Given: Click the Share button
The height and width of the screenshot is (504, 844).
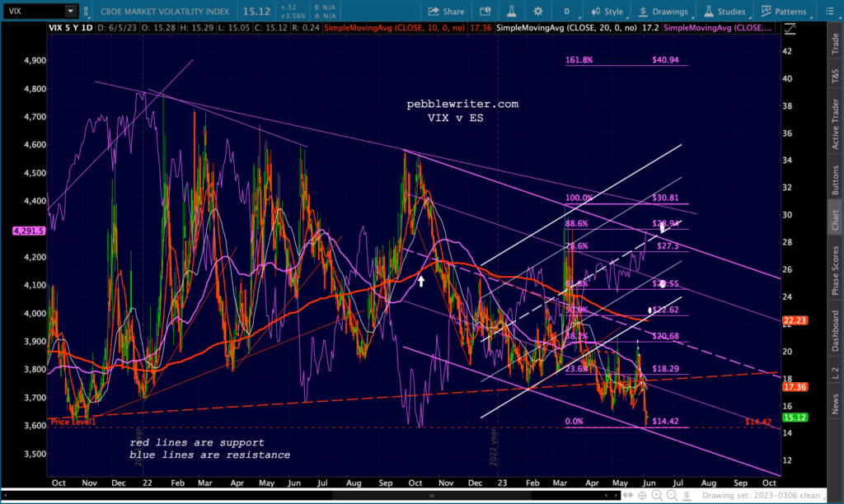Looking at the screenshot, I should (x=447, y=12).
